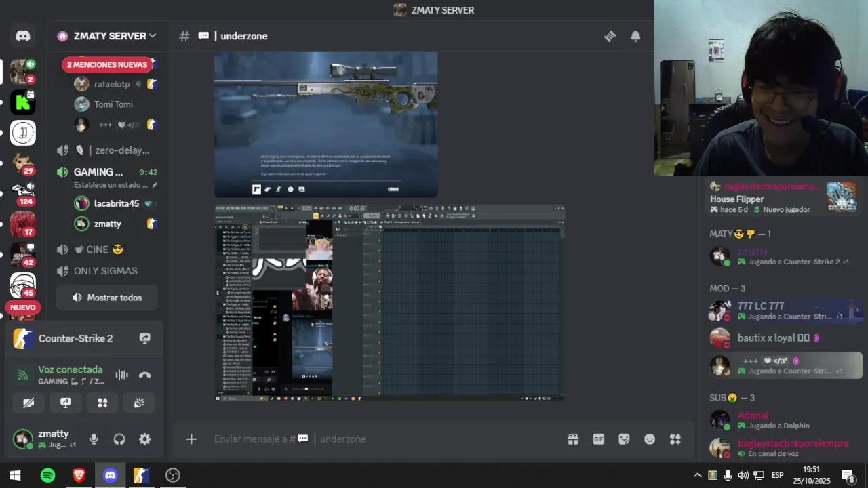Open Spotify from the taskbar
Screen dimensions: 868x488
(x=47, y=475)
